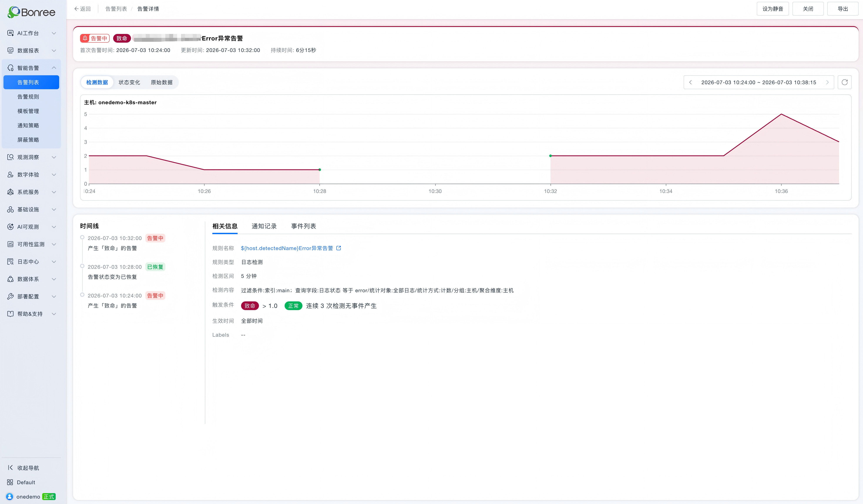863x504 pixels.
Task: Click the 数据体系 icon
Action: (11, 279)
